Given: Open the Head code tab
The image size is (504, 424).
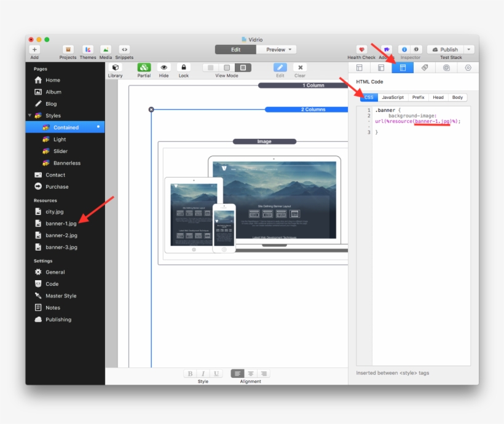Looking at the screenshot, I should [x=438, y=97].
